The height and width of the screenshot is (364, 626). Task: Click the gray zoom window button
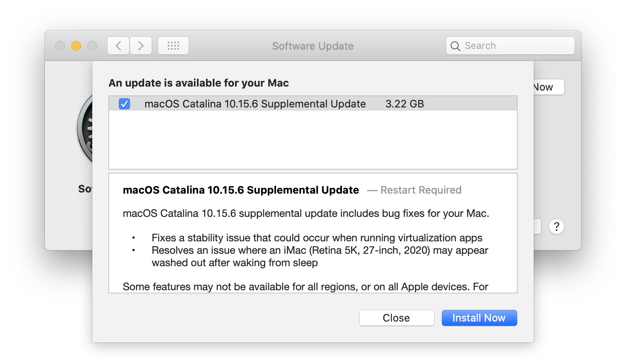(x=92, y=46)
